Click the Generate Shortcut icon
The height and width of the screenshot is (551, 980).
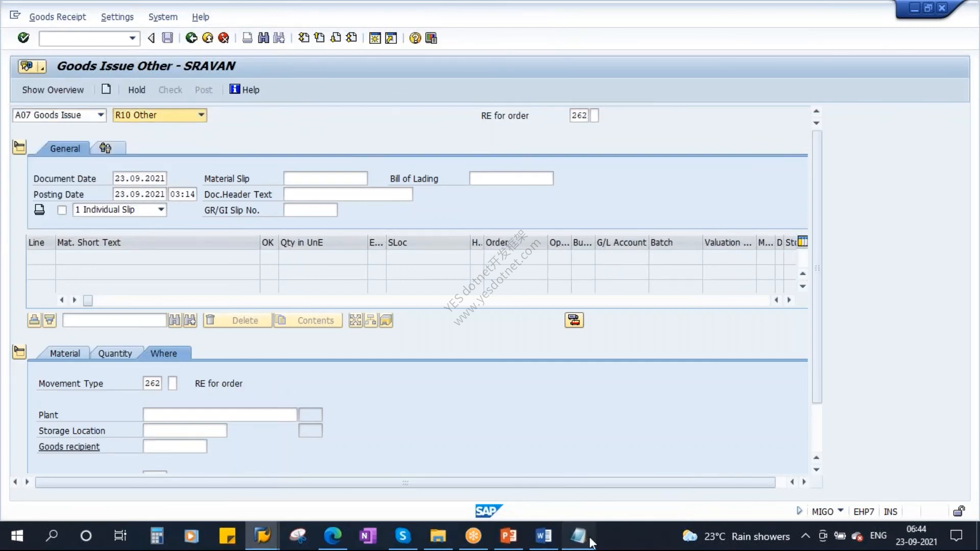391,38
